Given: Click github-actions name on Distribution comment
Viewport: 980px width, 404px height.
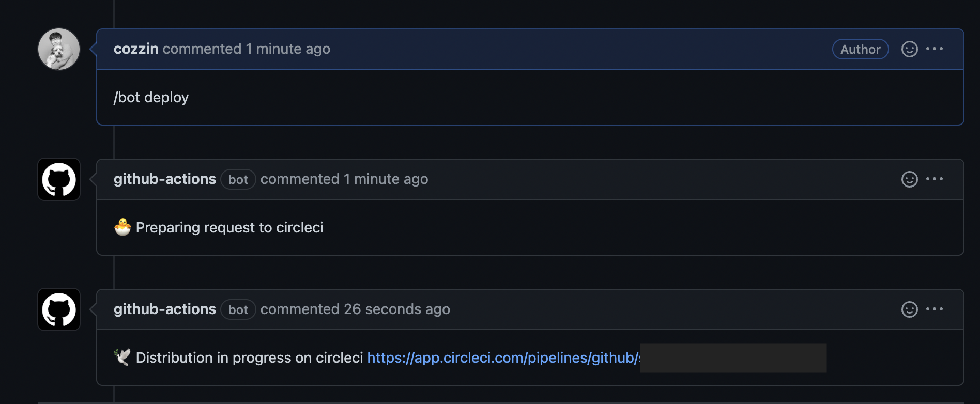Looking at the screenshot, I should (x=165, y=309).
